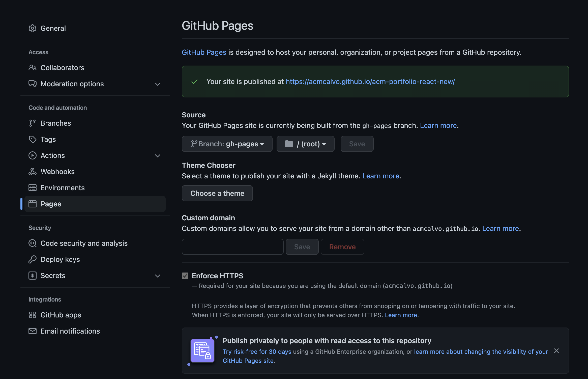Select the GitHub apps grid icon
The image size is (588, 379).
[33, 315]
